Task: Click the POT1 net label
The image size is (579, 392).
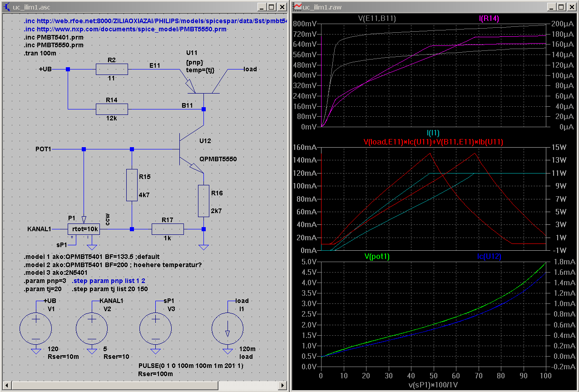Action: 44,149
